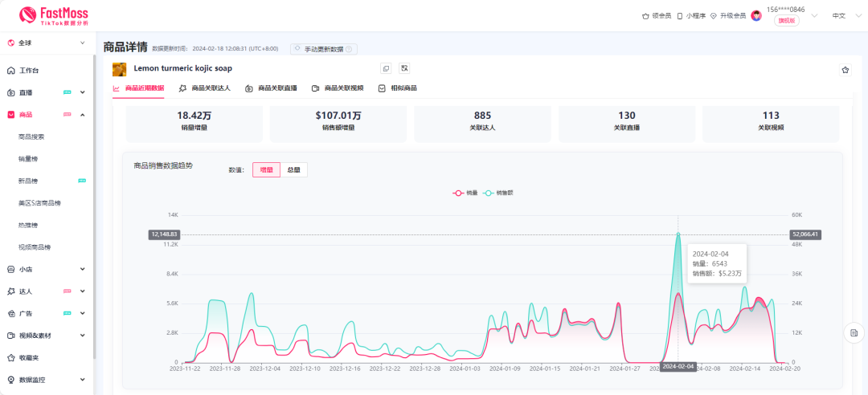The image size is (868, 395).
Task: Click the 手动更新数据 button
Action: tap(323, 49)
